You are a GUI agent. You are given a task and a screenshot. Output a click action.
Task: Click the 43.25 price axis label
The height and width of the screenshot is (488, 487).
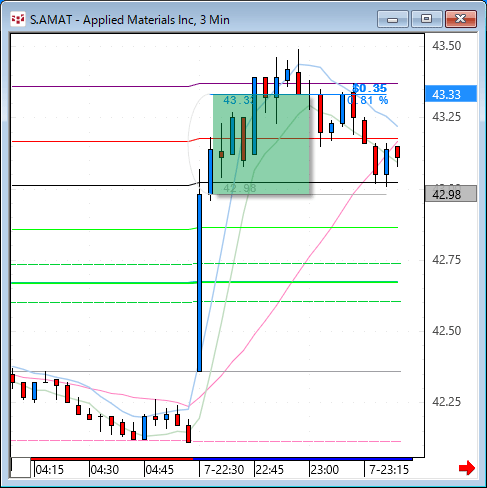pos(446,117)
